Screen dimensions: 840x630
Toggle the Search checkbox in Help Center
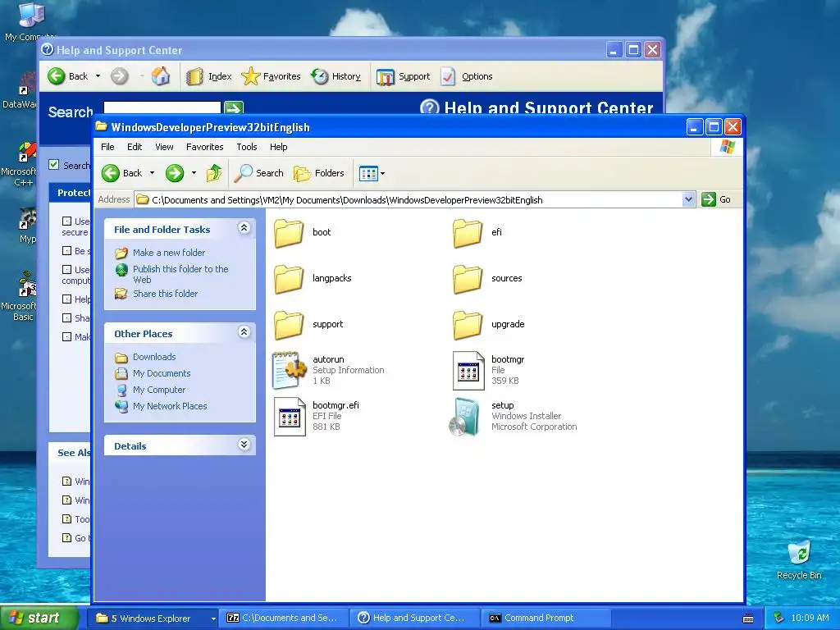pyautogui.click(x=53, y=164)
